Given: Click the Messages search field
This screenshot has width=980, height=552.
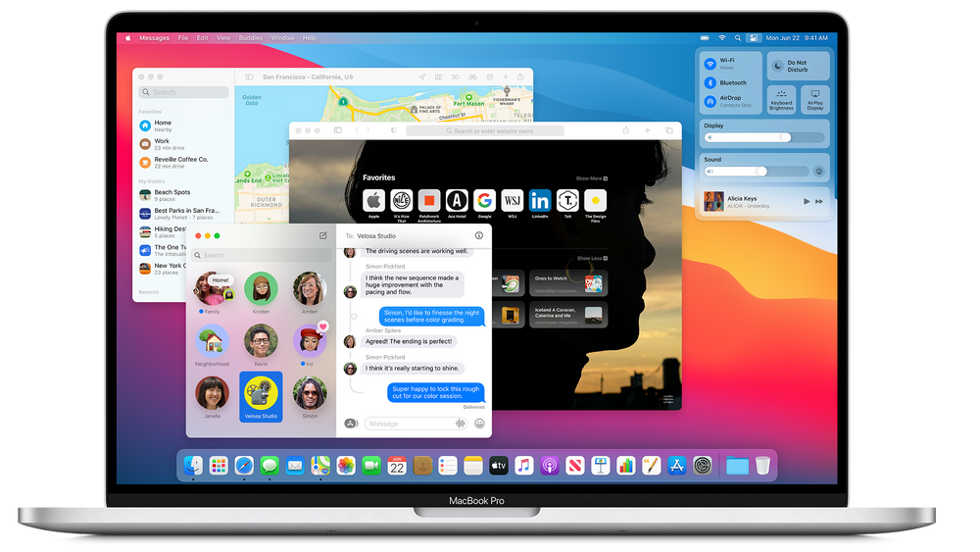Looking at the screenshot, I should click(262, 255).
